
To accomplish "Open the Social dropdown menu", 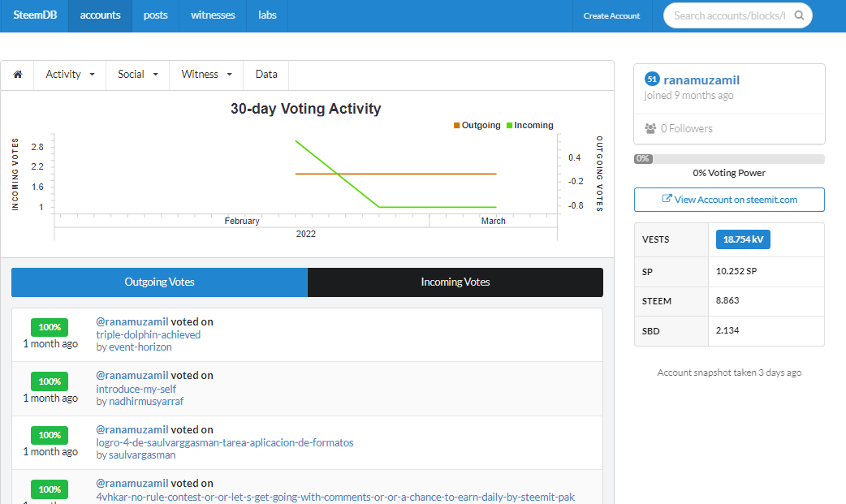I will coord(137,75).
